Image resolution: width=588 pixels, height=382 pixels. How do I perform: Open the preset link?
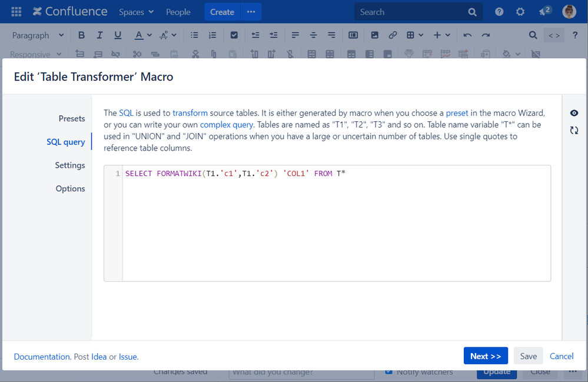(457, 113)
